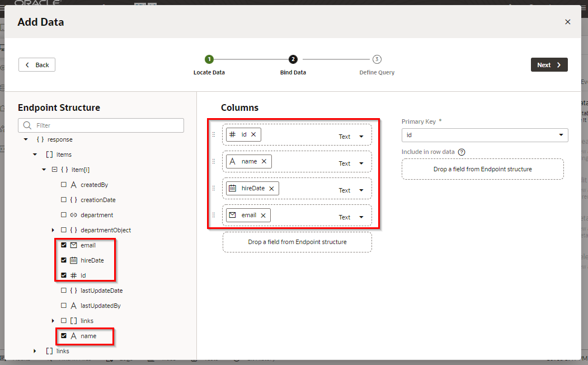Screen dimensions: 588x365
Task: Remove the email column chip
Action: [x=263, y=215]
